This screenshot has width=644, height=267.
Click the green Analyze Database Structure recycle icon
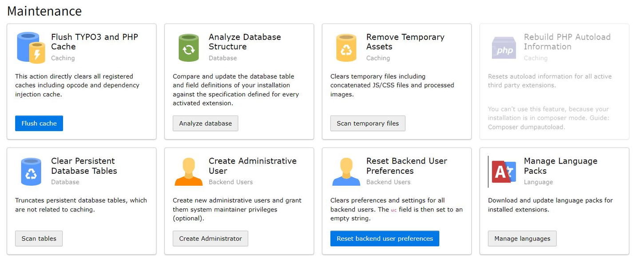[189, 47]
